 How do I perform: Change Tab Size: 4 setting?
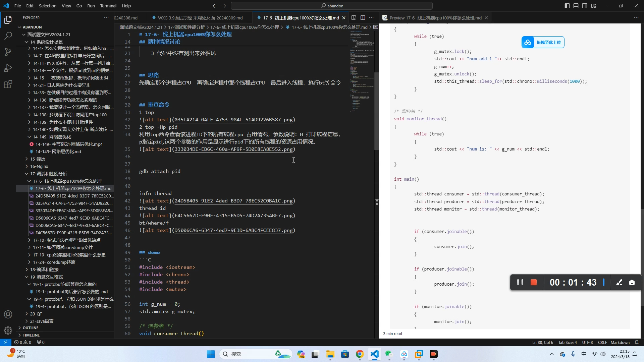568,342
